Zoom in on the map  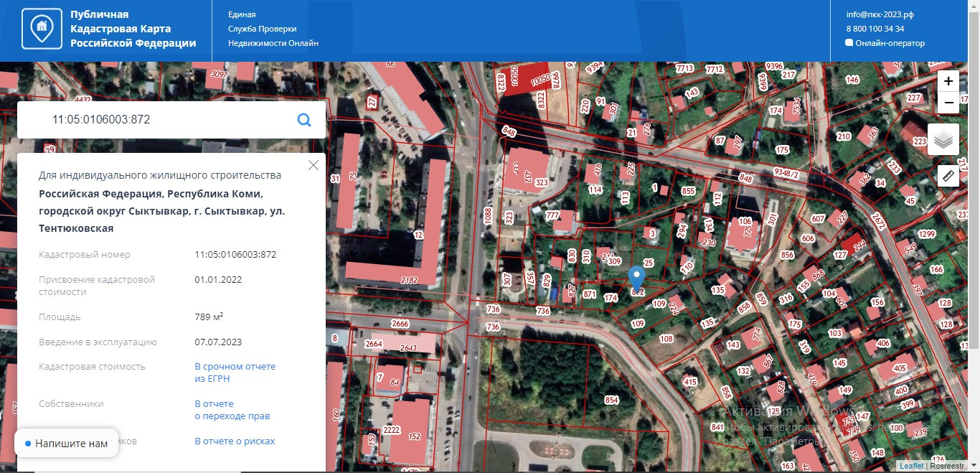click(x=948, y=81)
